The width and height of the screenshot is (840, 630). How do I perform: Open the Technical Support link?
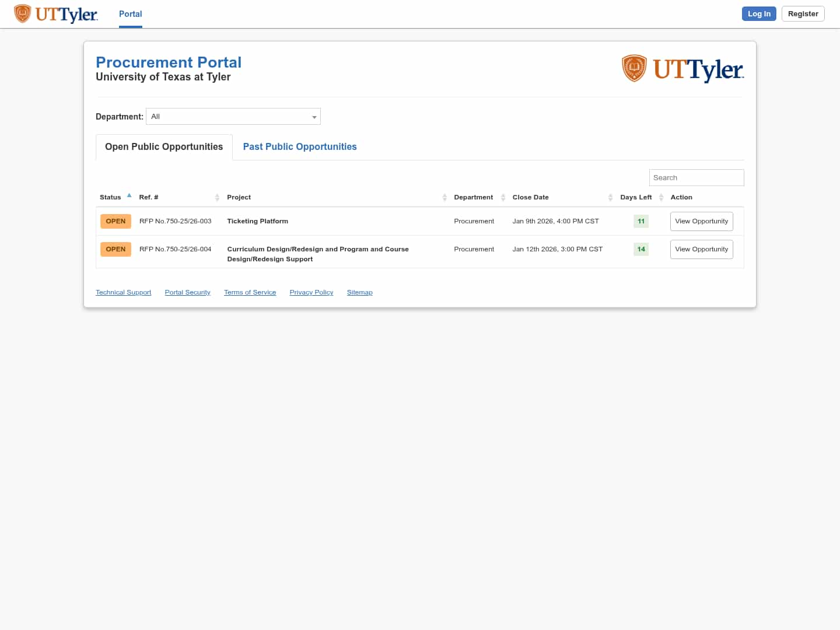click(x=124, y=292)
